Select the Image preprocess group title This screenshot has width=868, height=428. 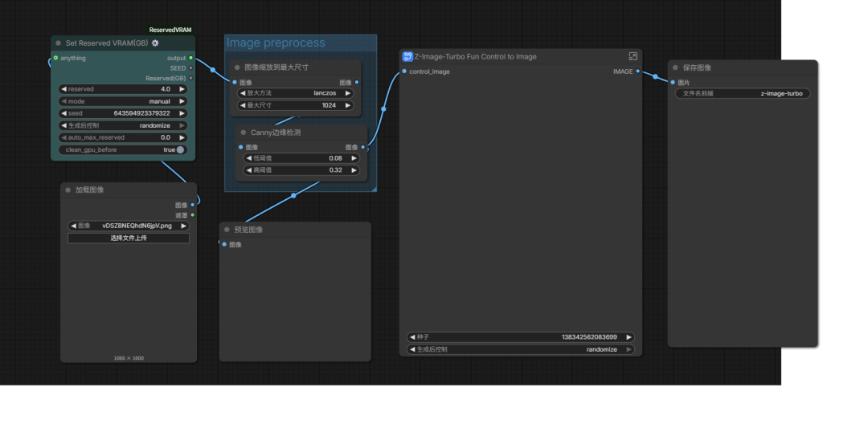point(276,43)
